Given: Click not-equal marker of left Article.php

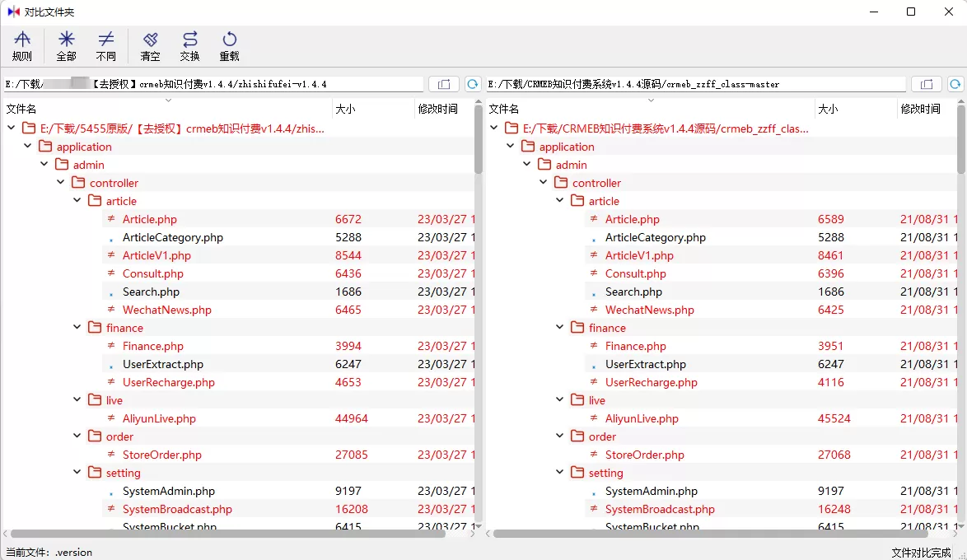Looking at the screenshot, I should pos(111,219).
